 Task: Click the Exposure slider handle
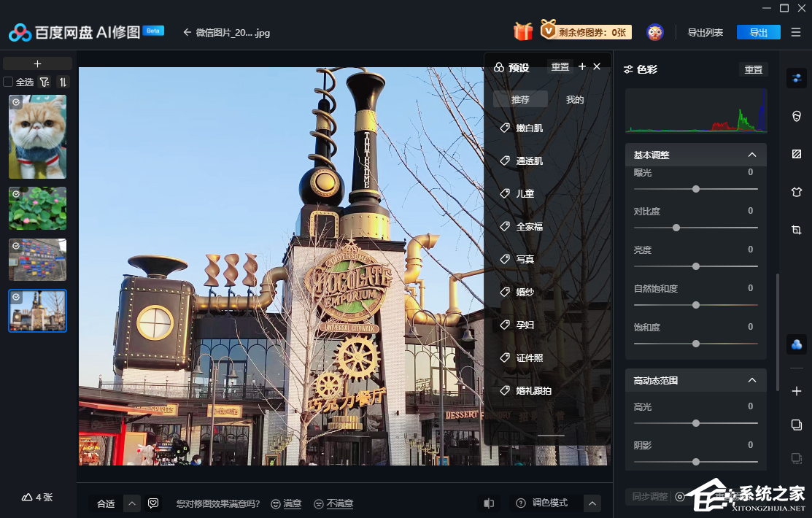point(696,189)
